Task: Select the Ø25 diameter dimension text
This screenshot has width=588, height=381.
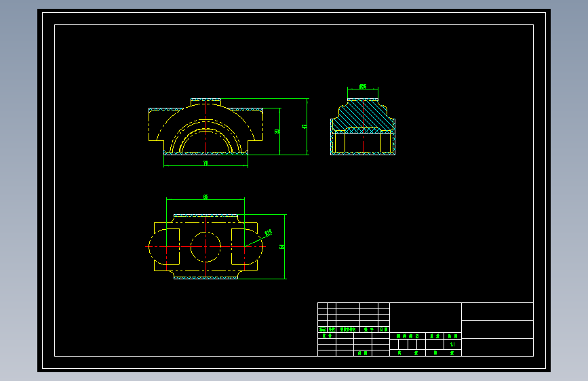Action: (363, 86)
